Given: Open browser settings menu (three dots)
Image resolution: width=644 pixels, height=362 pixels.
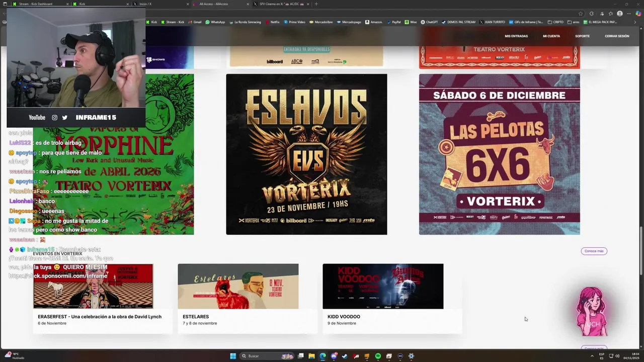Looking at the screenshot, I should (629, 14).
